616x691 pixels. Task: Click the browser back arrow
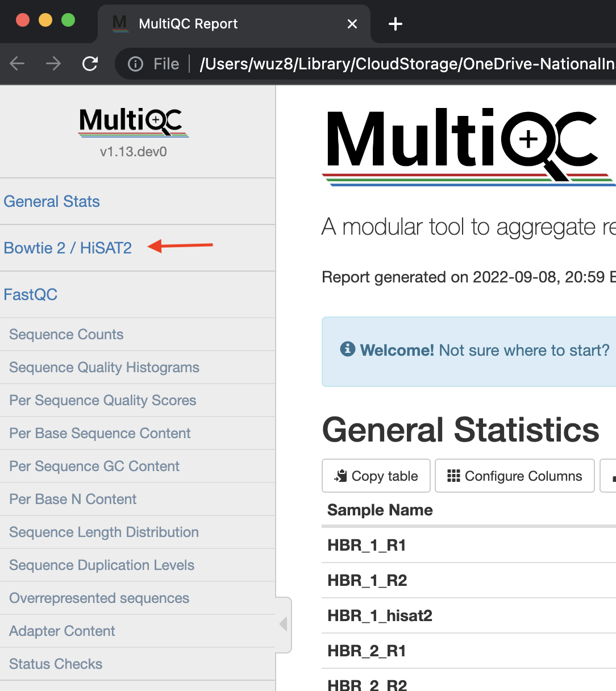point(18,64)
